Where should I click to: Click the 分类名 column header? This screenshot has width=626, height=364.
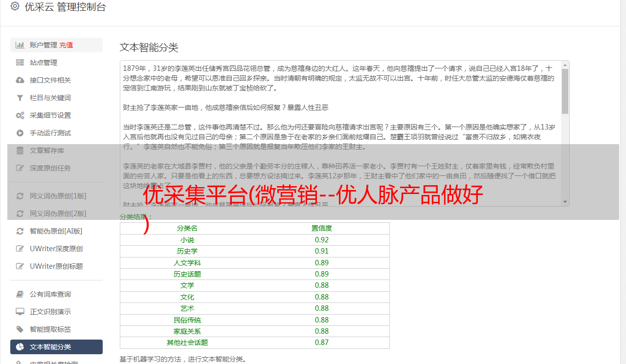tap(187, 228)
